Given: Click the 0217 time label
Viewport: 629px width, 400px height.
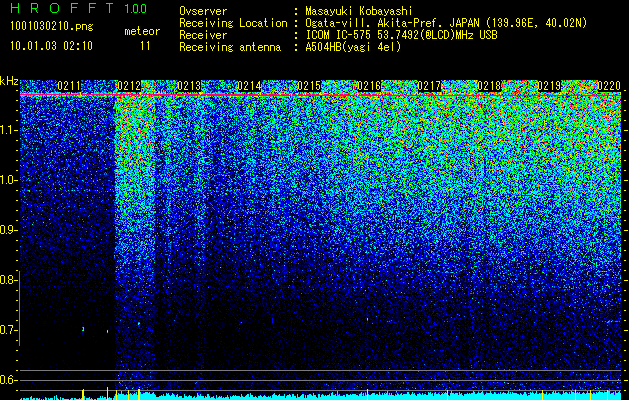Looking at the screenshot, I should 429,86.
